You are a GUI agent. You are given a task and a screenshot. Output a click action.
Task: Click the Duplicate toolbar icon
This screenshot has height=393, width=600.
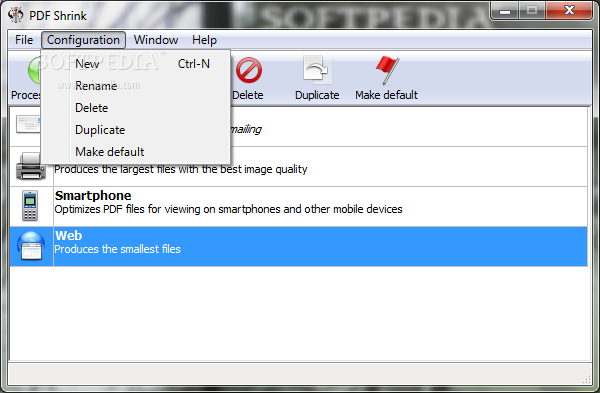[x=317, y=69]
